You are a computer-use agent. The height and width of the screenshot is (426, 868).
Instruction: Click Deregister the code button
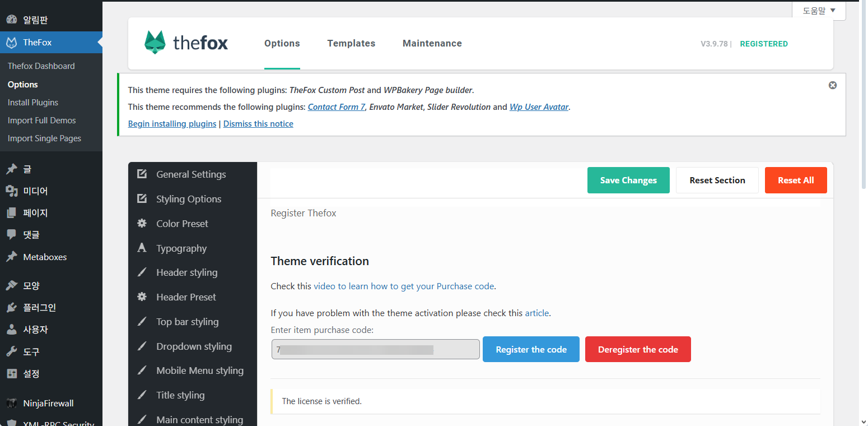coord(638,349)
